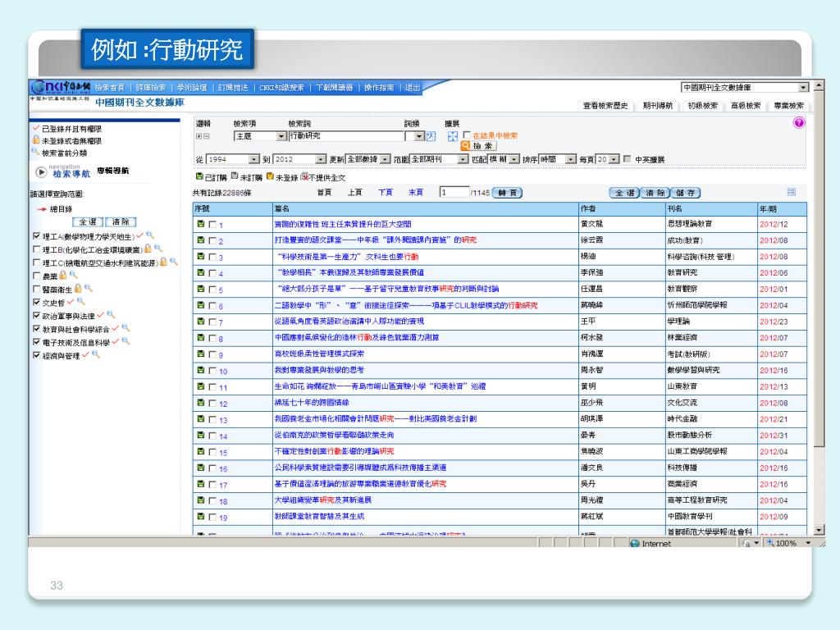Viewport: 840px width, 630px height.
Task: Expand the 中國期刊全文數據庫 database selector
Action: 804,87
